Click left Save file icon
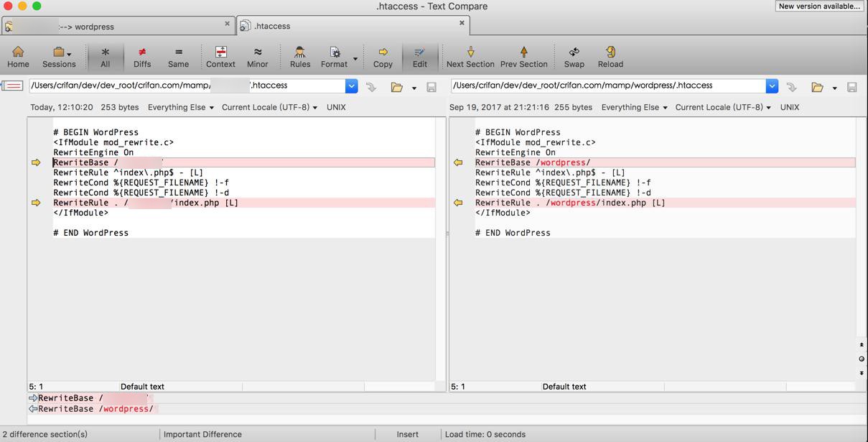 [431, 87]
